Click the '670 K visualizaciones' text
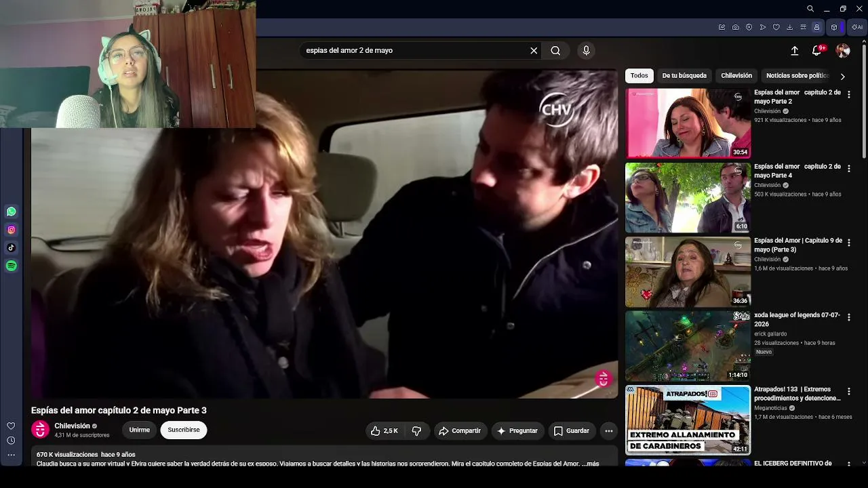 click(x=67, y=455)
